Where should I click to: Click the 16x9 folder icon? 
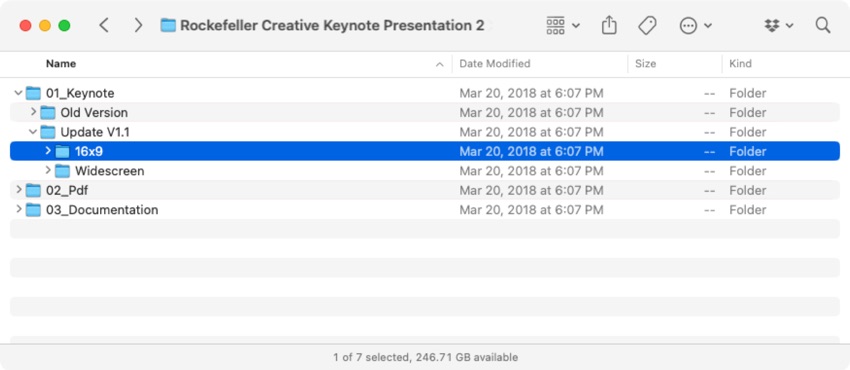point(63,152)
